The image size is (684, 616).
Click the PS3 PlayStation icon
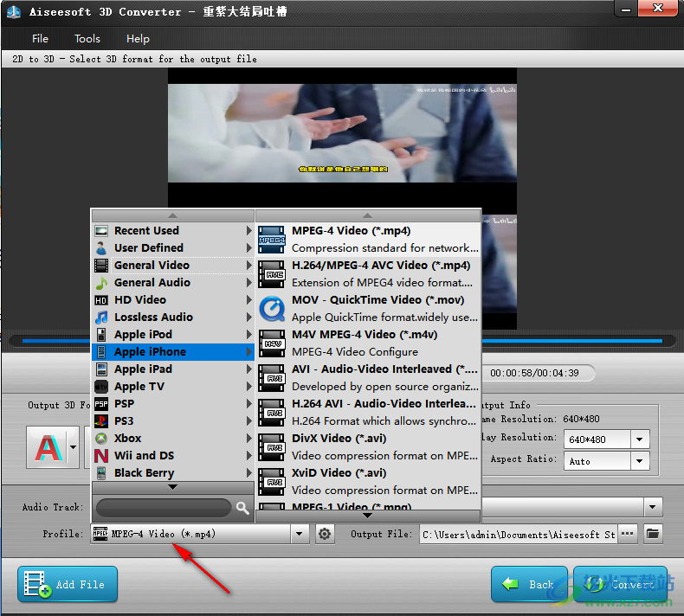[x=101, y=420]
